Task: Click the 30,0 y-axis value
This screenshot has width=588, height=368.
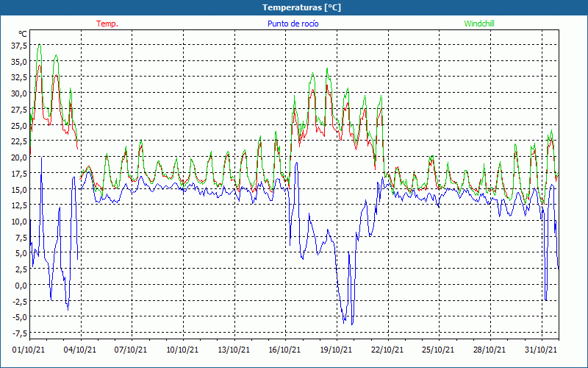Action: click(20, 93)
